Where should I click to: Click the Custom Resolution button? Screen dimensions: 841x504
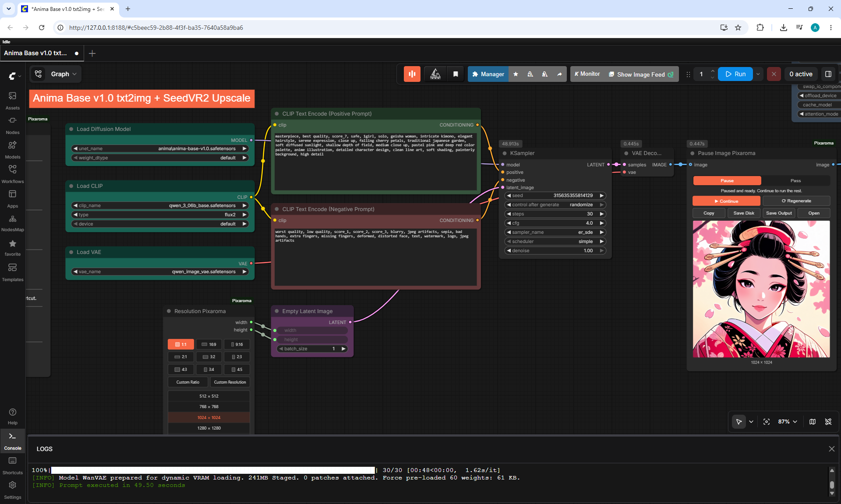pos(230,382)
